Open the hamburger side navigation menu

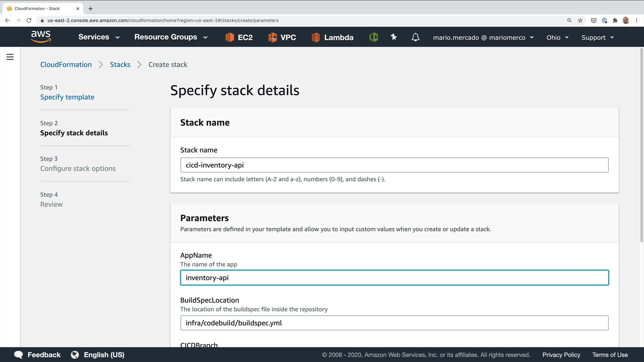click(10, 57)
